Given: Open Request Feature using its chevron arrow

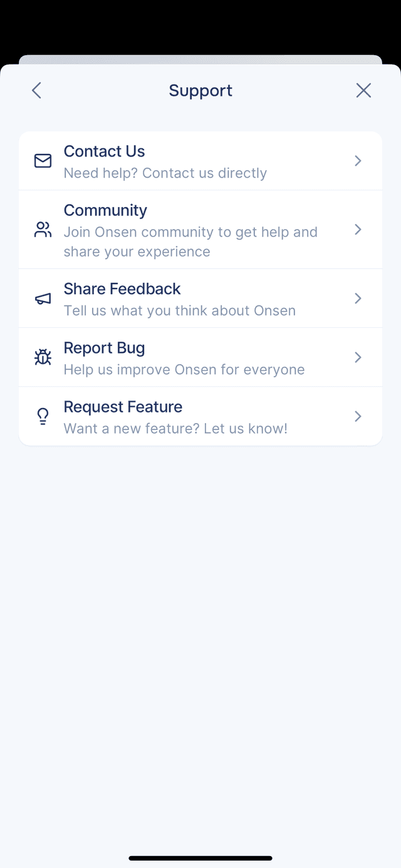Looking at the screenshot, I should tap(358, 416).
